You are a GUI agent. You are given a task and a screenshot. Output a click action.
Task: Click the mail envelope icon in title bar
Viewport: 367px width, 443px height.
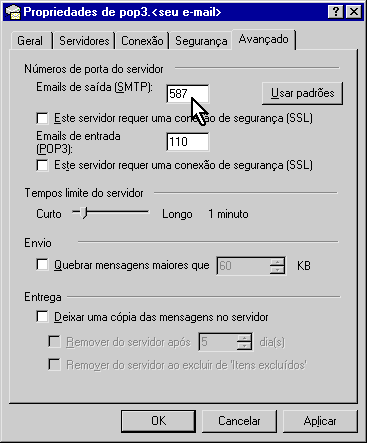(13, 12)
